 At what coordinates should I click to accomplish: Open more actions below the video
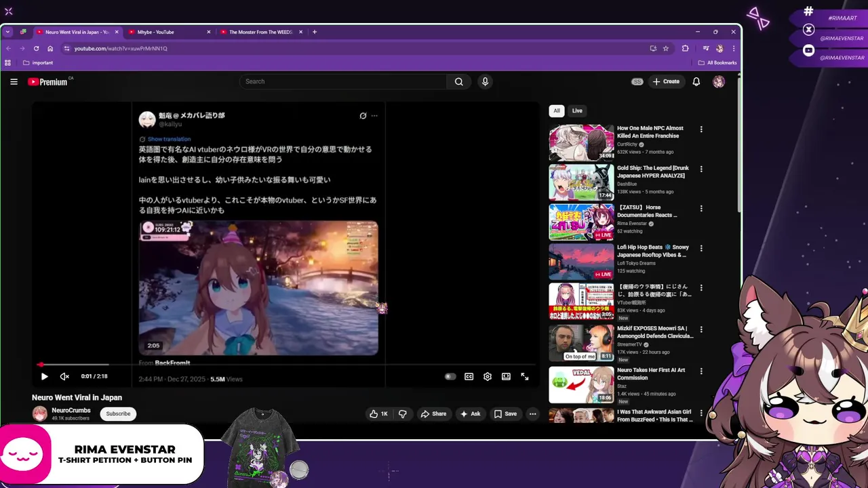pos(532,413)
